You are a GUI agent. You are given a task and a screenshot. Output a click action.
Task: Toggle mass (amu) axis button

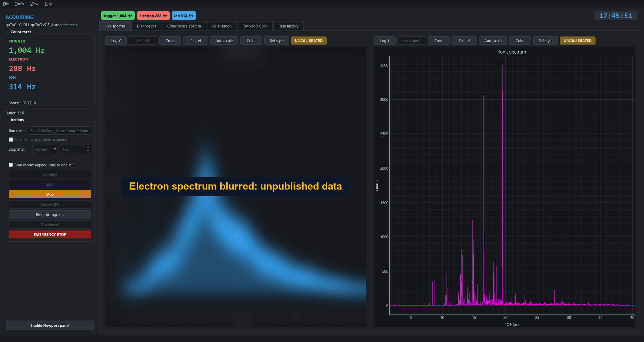412,41
